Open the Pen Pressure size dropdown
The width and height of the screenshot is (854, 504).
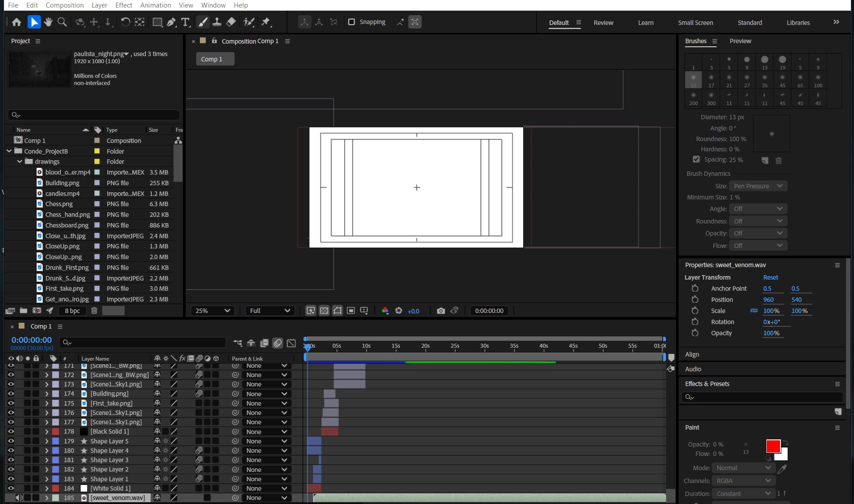point(758,186)
